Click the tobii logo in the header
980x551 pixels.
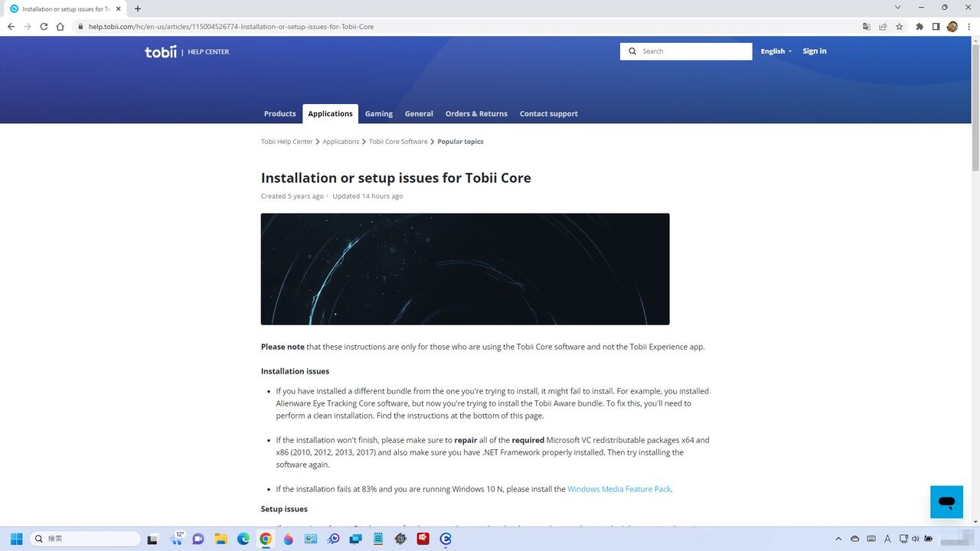(161, 52)
